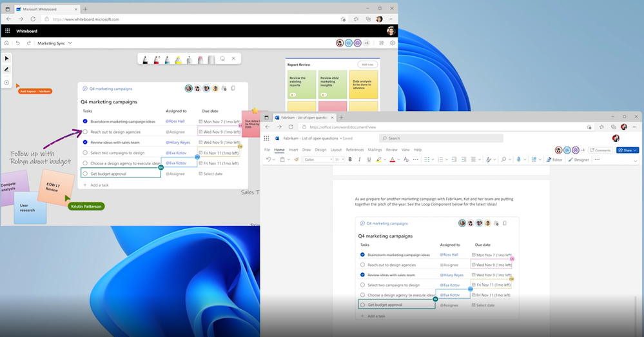Open the References tab in Word
The height and width of the screenshot is (337, 644).
tap(355, 150)
